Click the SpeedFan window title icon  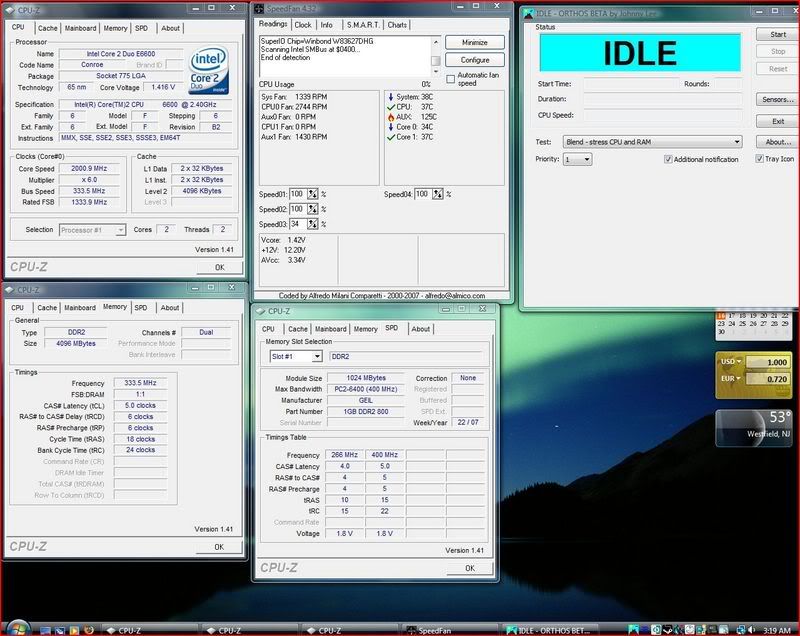pyautogui.click(x=258, y=8)
